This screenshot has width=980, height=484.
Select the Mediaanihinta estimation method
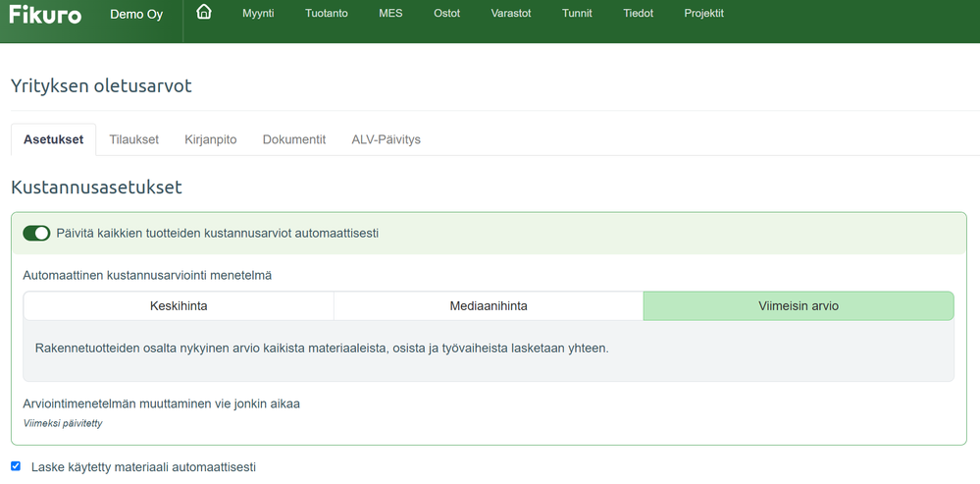[x=489, y=306]
